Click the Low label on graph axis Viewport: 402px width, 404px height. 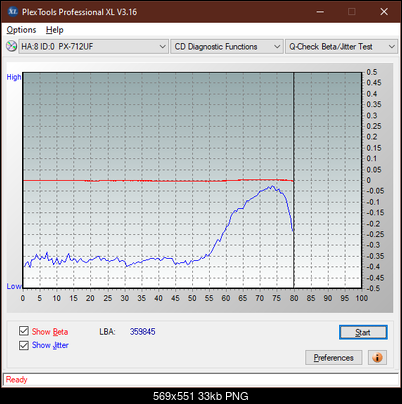14,286
